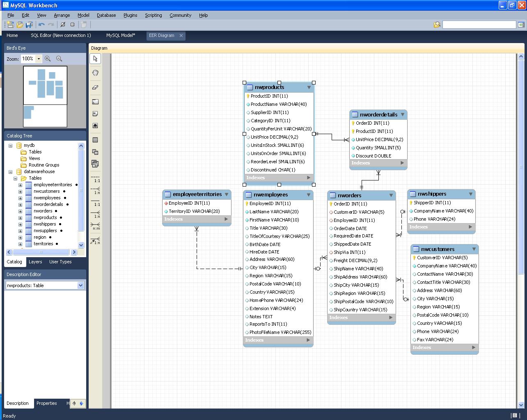The image size is (527, 420).
Task: Toggle the grid display in the toolbar
Action: pyautogui.click(x=73, y=25)
